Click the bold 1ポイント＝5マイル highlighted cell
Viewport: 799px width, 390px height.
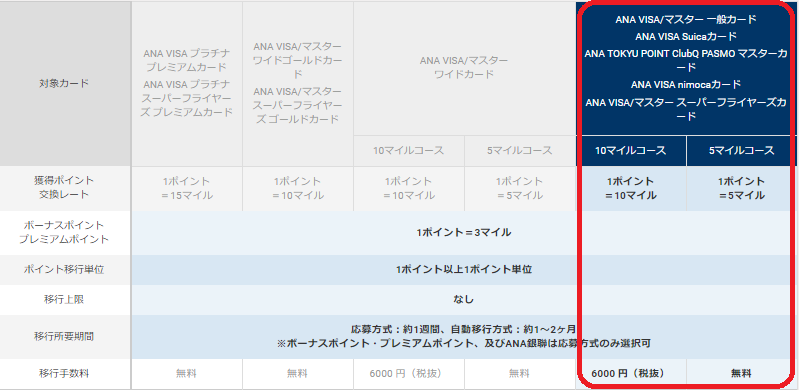[x=741, y=188]
